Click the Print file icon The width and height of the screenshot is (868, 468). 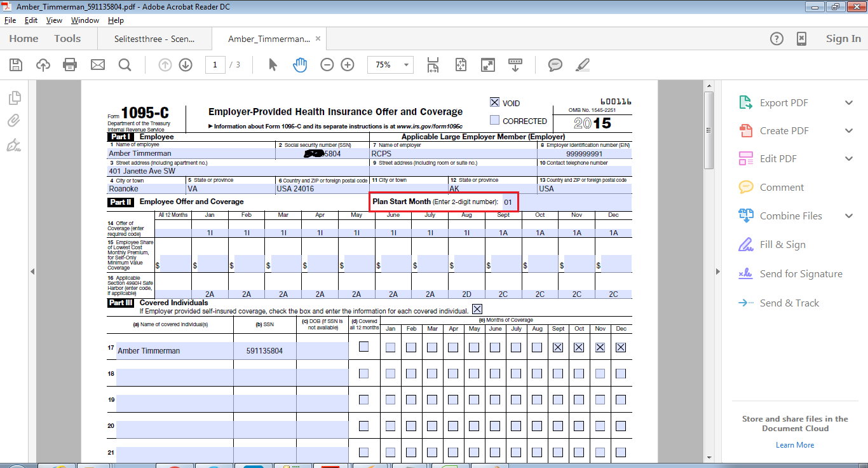tap(70, 65)
